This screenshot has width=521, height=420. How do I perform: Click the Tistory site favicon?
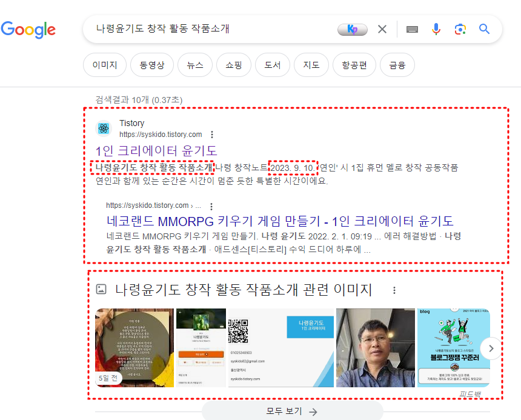[x=104, y=128]
